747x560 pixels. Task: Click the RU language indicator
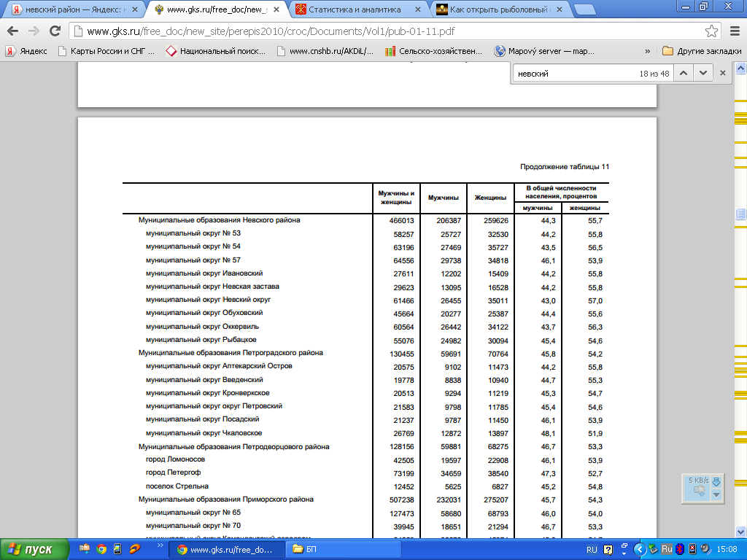[x=592, y=550]
